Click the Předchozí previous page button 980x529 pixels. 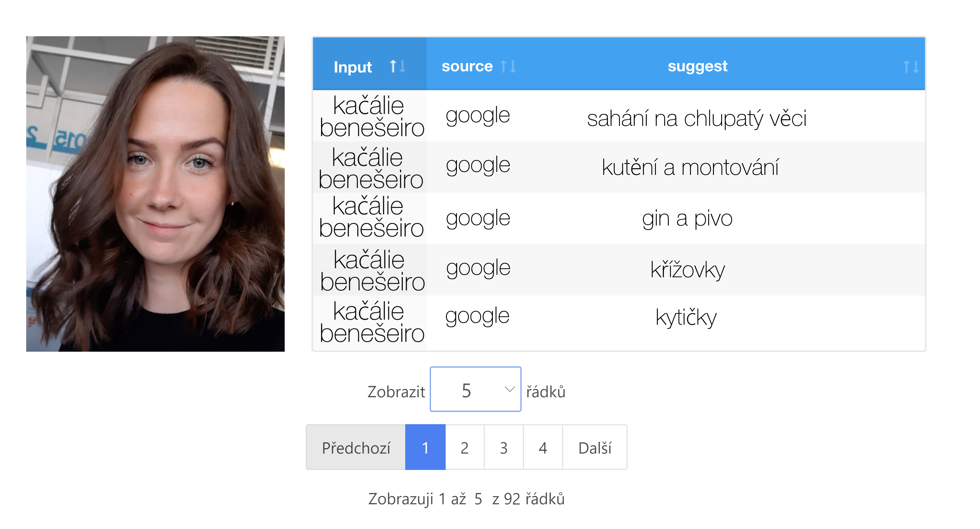[x=356, y=447]
